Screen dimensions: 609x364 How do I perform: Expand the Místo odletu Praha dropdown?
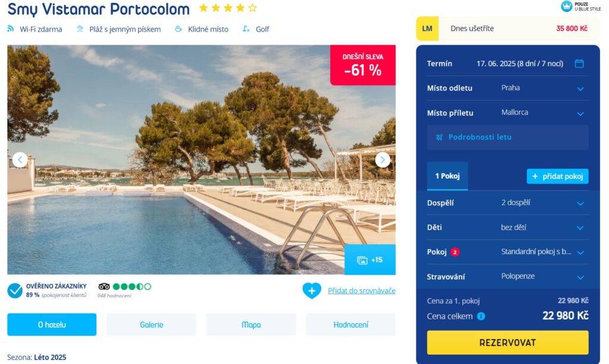tap(507, 88)
